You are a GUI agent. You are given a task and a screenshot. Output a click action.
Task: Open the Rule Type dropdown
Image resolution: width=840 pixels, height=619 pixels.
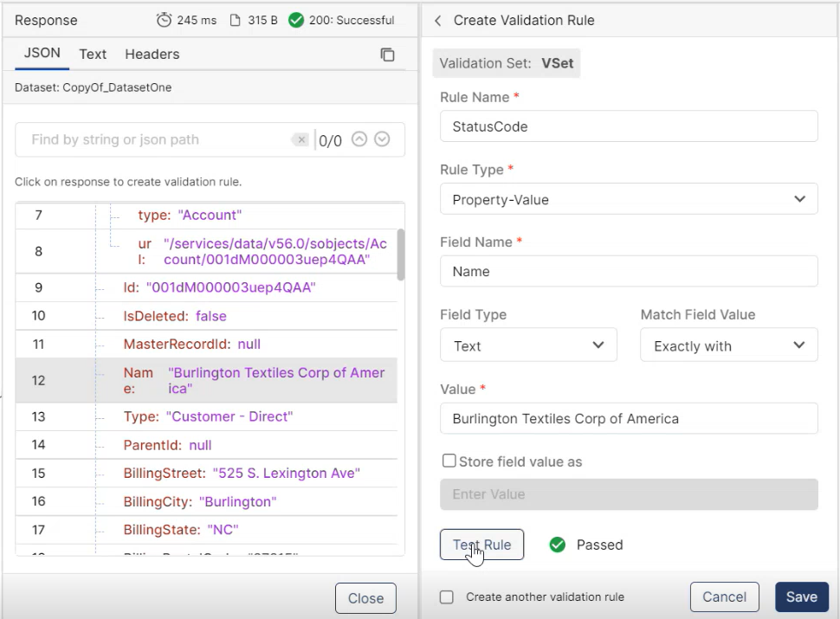click(x=629, y=199)
